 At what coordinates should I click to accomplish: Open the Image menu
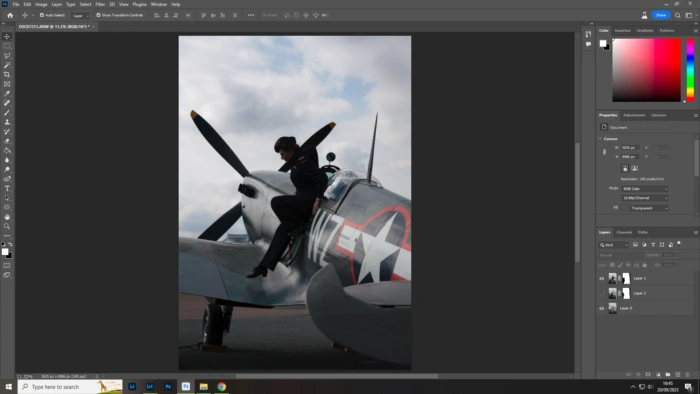pyautogui.click(x=41, y=4)
